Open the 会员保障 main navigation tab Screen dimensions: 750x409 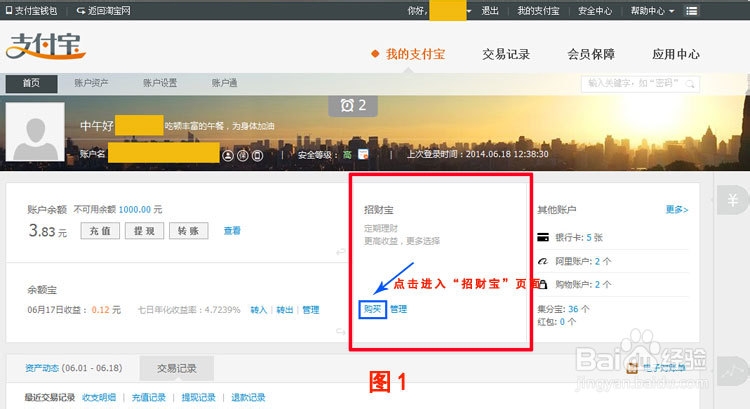(x=591, y=54)
